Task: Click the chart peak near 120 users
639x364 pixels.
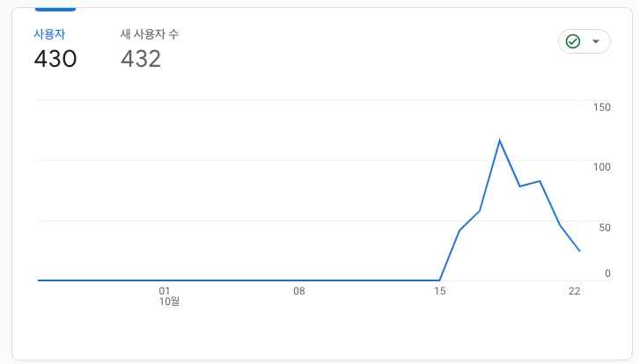Action: click(500, 141)
